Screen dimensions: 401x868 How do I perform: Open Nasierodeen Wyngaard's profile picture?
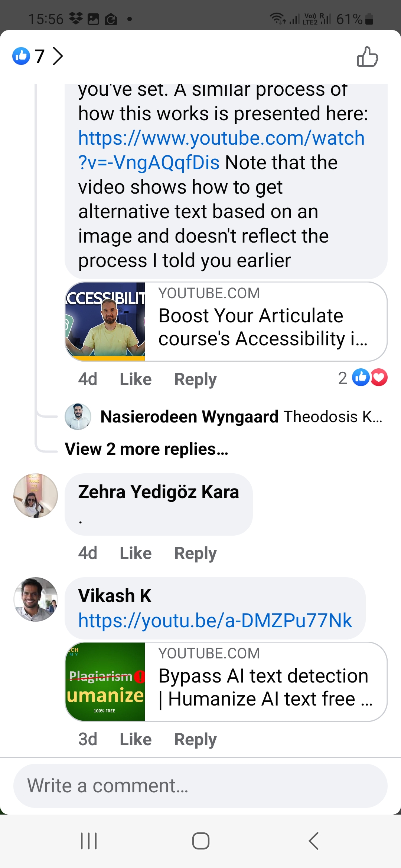(78, 417)
